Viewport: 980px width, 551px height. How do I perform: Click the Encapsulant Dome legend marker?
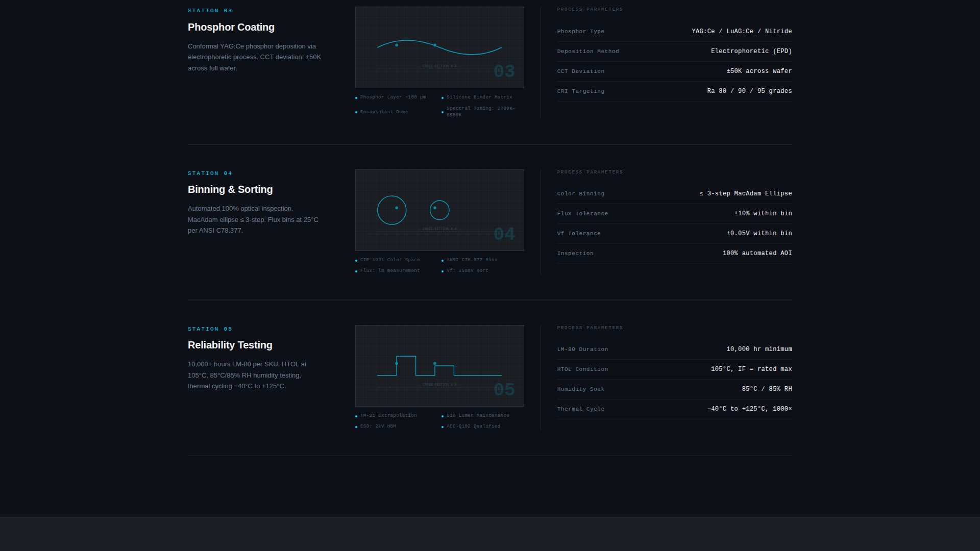[356, 112]
